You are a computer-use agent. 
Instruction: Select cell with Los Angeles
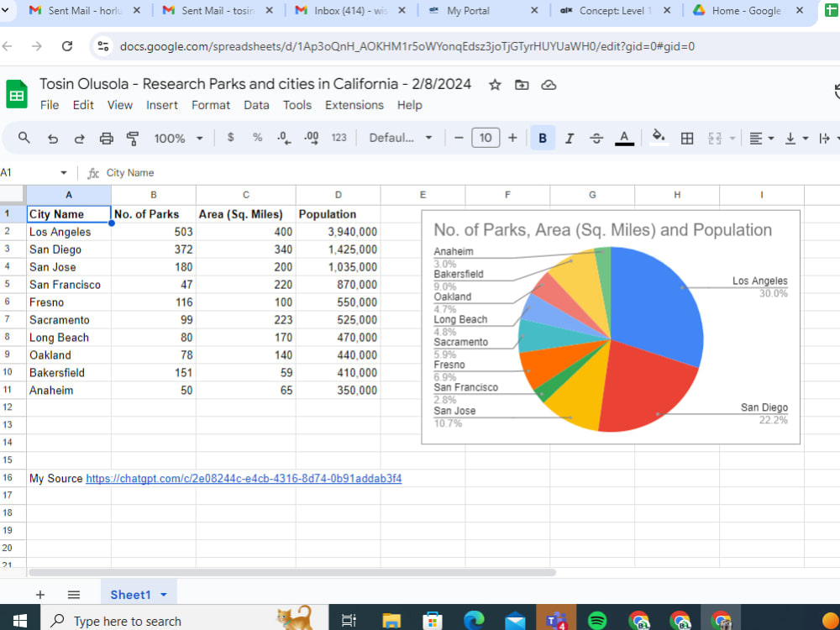69,232
